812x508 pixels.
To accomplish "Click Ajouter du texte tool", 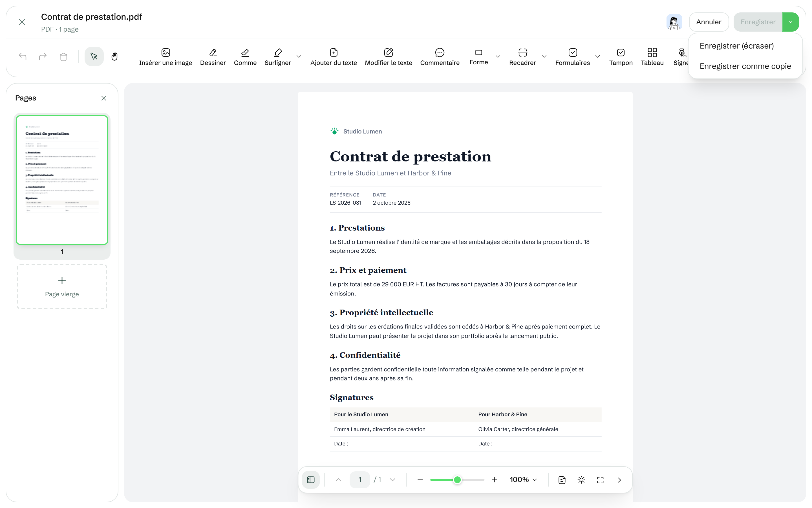I will [x=334, y=57].
